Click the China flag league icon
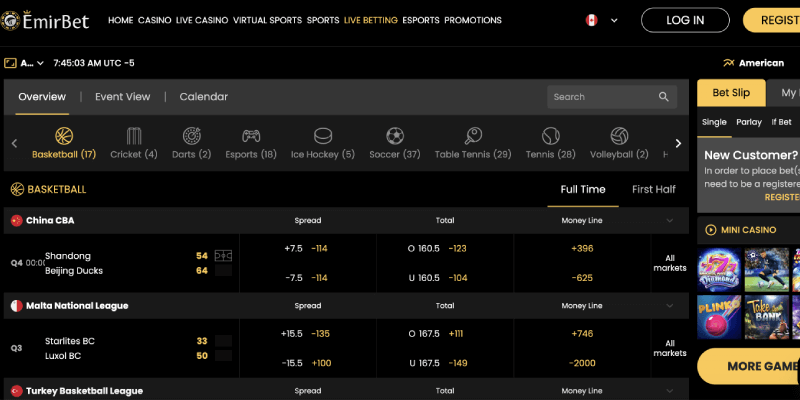Viewport: 800px width, 400px height. pyautogui.click(x=17, y=220)
